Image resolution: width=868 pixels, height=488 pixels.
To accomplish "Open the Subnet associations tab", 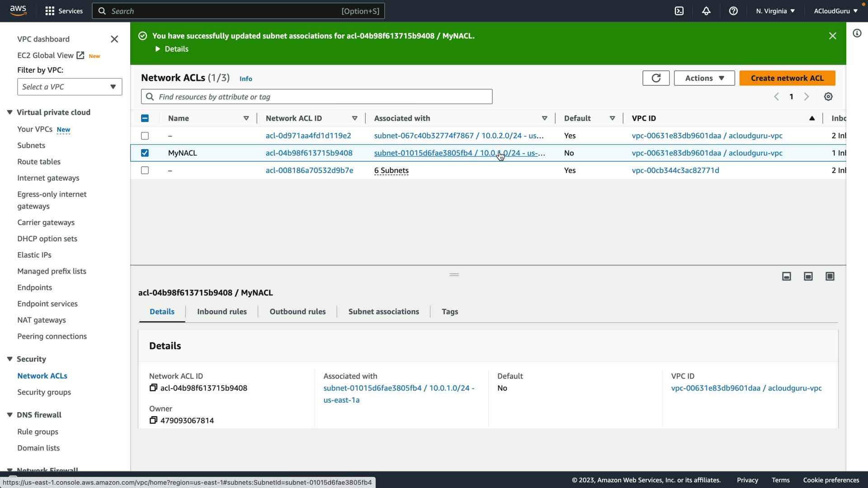I will point(383,311).
